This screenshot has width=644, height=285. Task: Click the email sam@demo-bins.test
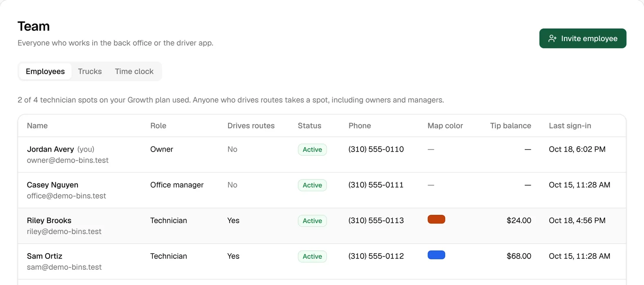point(64,268)
